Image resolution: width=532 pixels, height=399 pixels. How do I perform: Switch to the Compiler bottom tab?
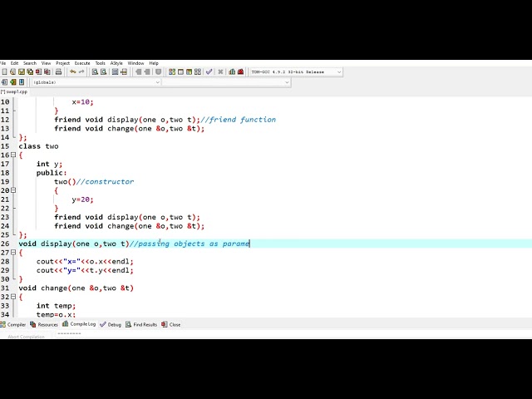[x=13, y=325]
